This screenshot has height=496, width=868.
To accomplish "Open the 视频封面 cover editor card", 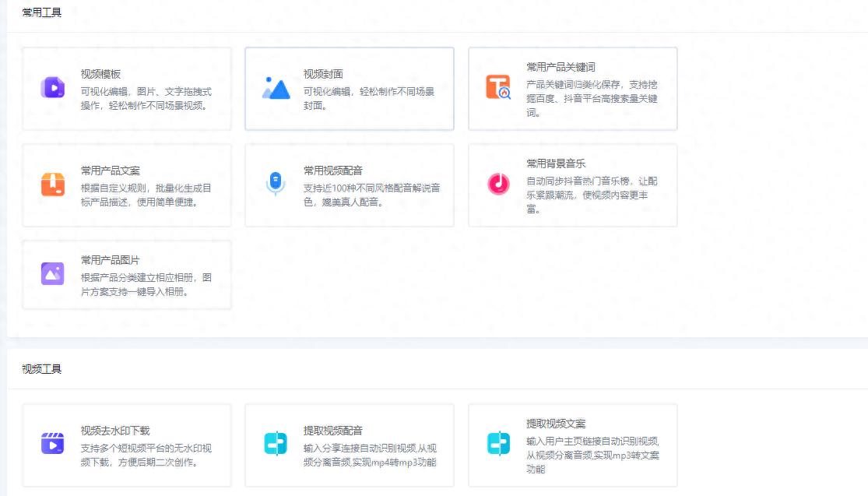I will click(x=349, y=88).
